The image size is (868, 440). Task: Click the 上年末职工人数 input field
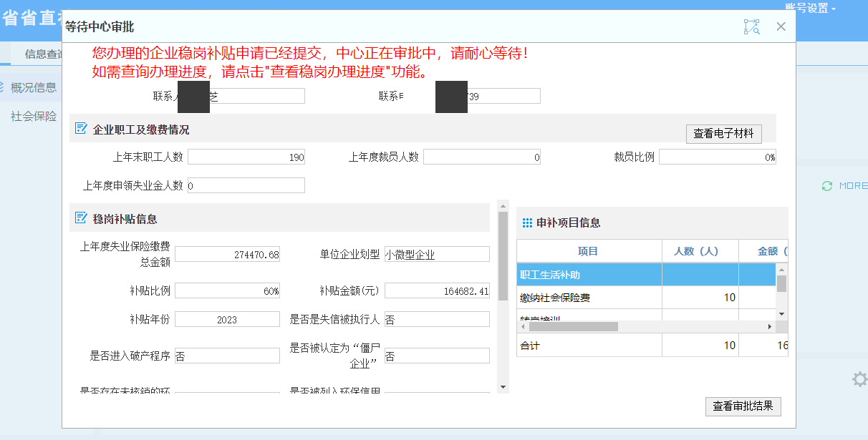tap(246, 157)
